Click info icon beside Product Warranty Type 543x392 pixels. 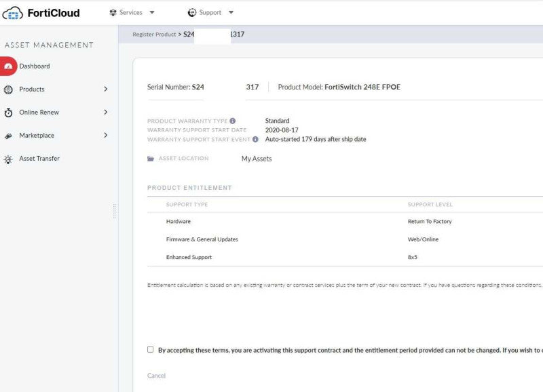tap(233, 121)
